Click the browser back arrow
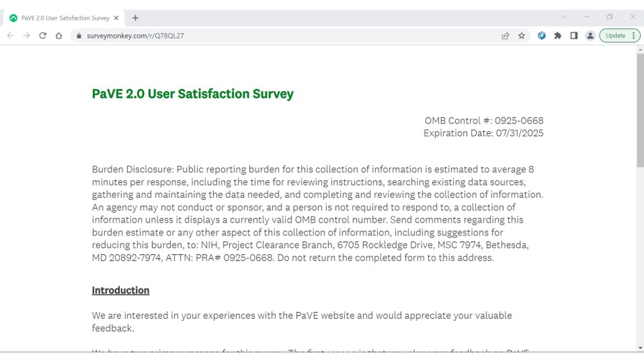The image size is (644, 362). click(10, 36)
